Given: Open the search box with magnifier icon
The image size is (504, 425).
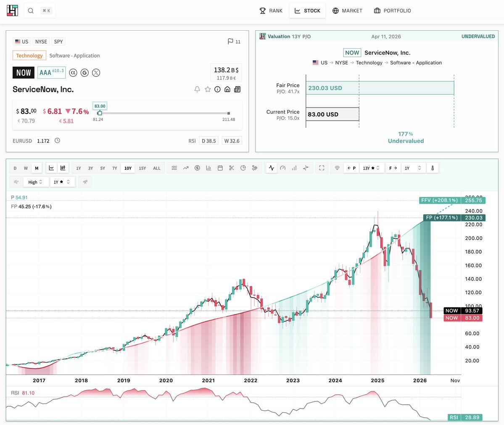Looking at the screenshot, I should 40,11.
